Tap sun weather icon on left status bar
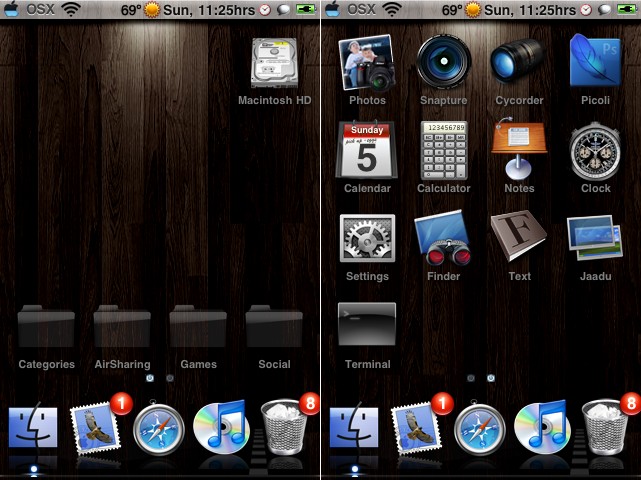641x480 pixels. point(152,10)
